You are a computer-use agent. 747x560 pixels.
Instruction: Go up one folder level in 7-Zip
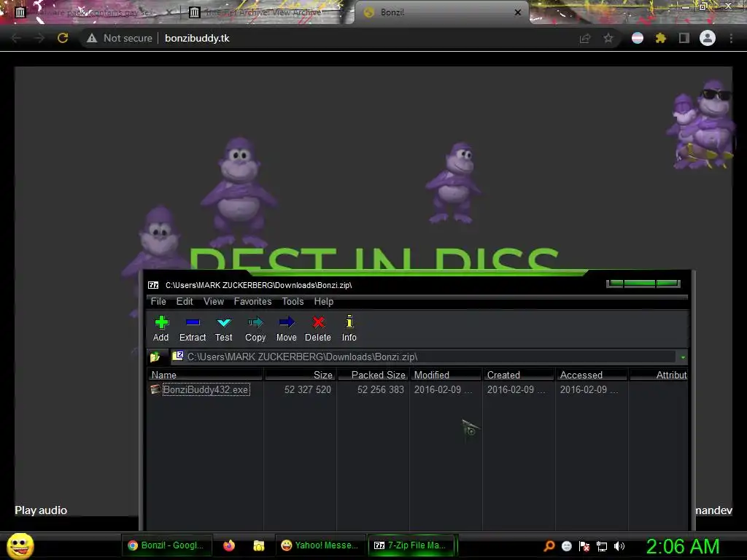(x=155, y=357)
